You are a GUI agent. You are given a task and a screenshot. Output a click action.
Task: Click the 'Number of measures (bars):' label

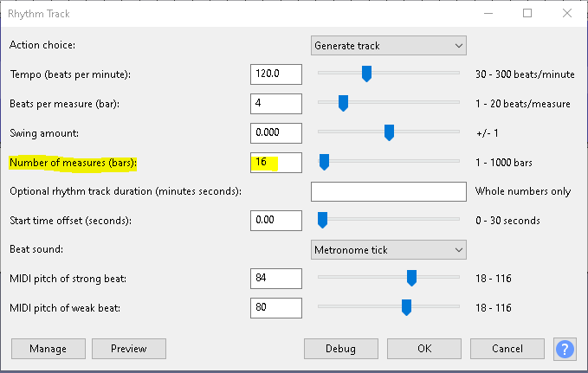click(x=73, y=163)
